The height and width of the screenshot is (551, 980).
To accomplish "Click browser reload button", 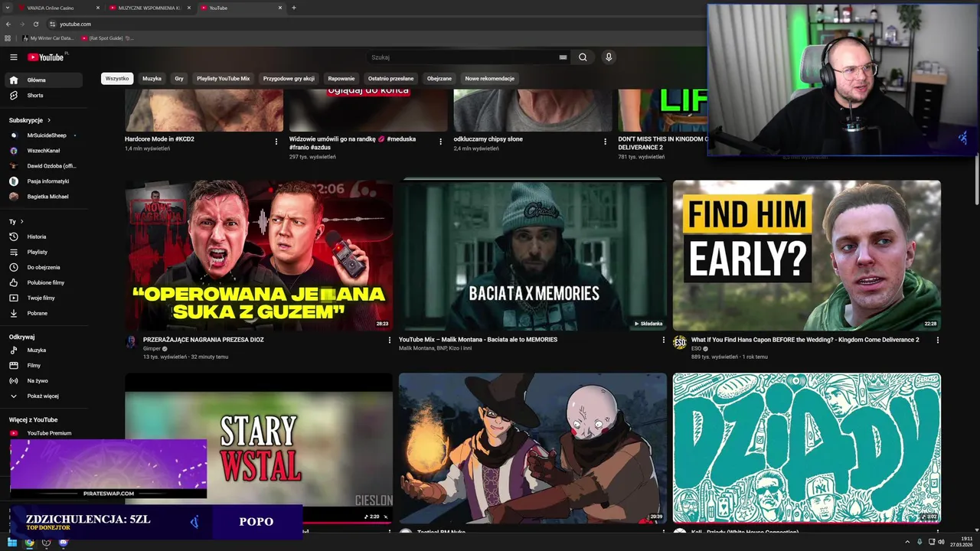I will [x=35, y=24].
